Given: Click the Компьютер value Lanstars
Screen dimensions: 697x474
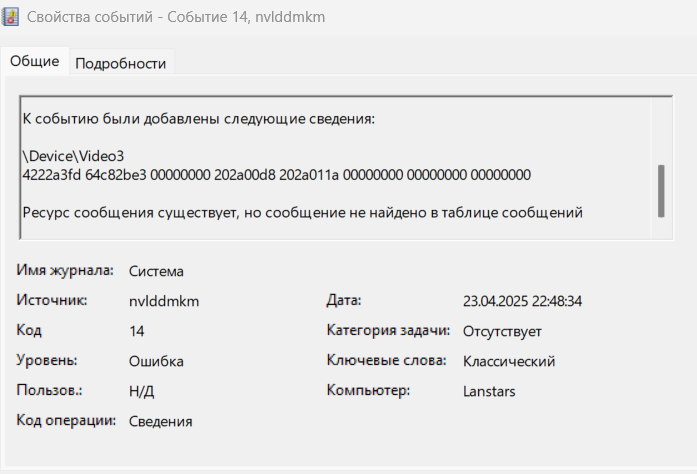Looking at the screenshot, I should click(x=489, y=391).
